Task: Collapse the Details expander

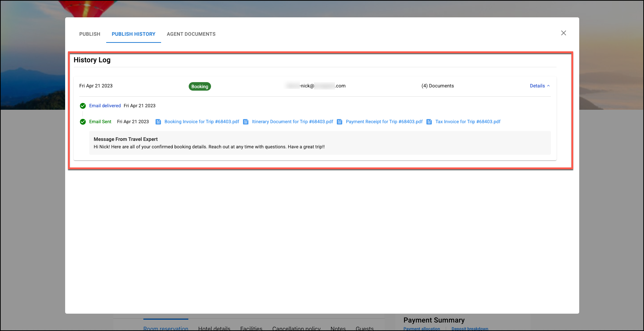Action: [540, 86]
